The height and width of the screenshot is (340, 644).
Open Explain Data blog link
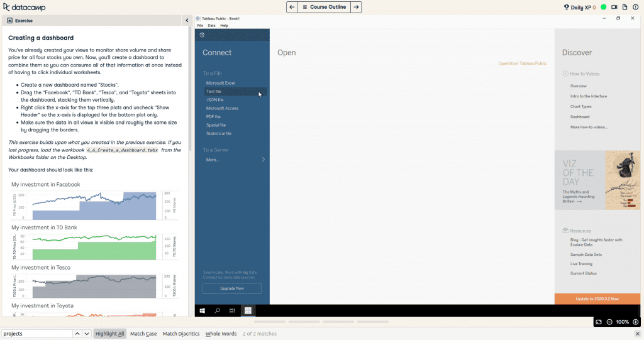[596, 242]
